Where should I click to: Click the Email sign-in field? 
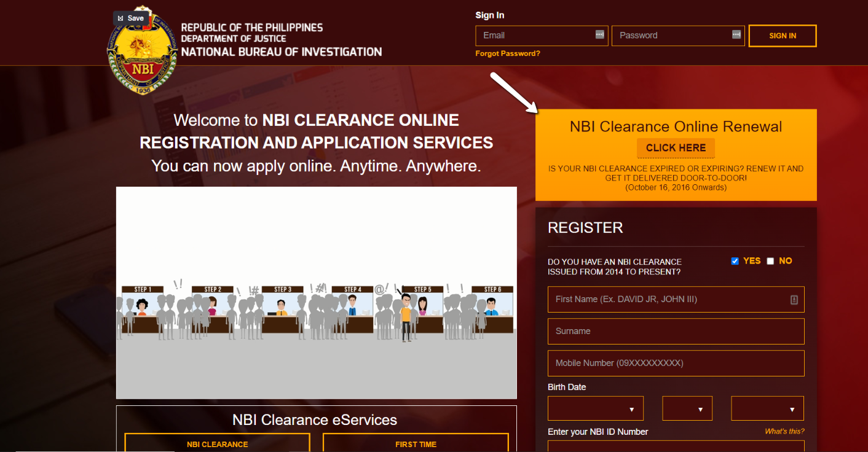535,36
